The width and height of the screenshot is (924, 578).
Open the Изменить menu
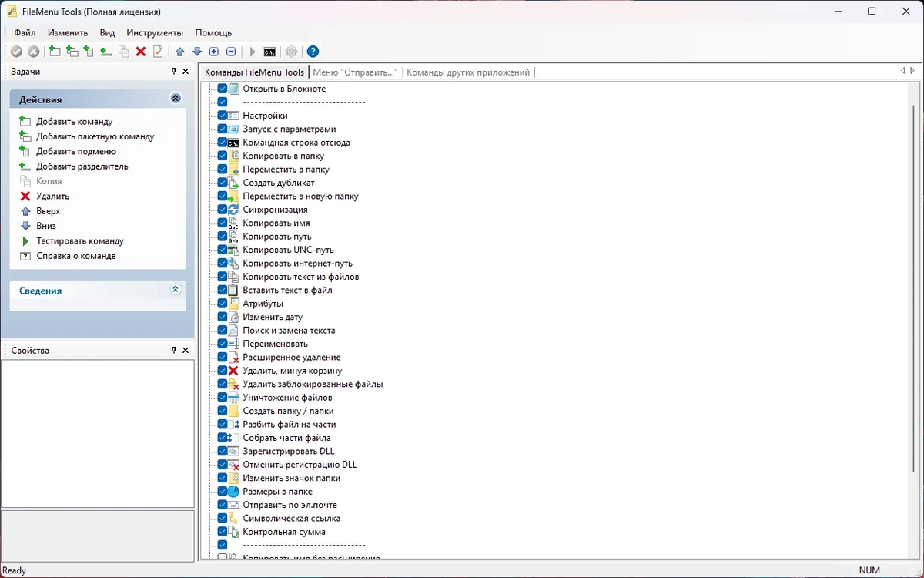tap(68, 33)
